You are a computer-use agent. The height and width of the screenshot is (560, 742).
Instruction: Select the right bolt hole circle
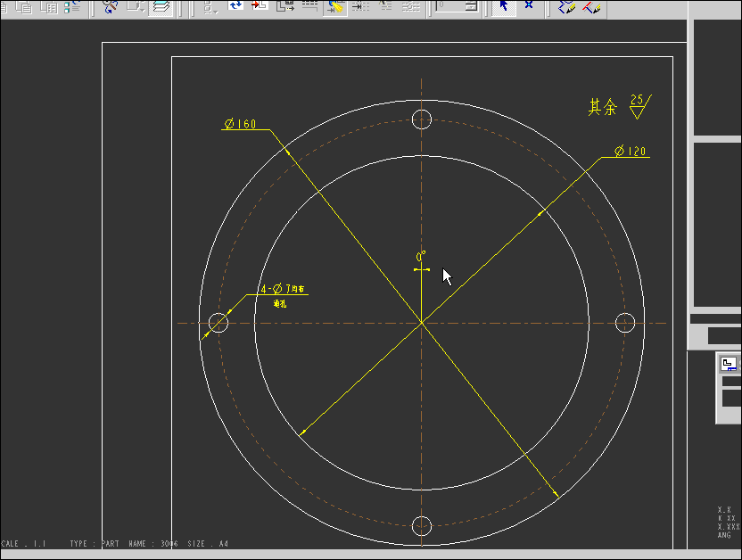625,322
